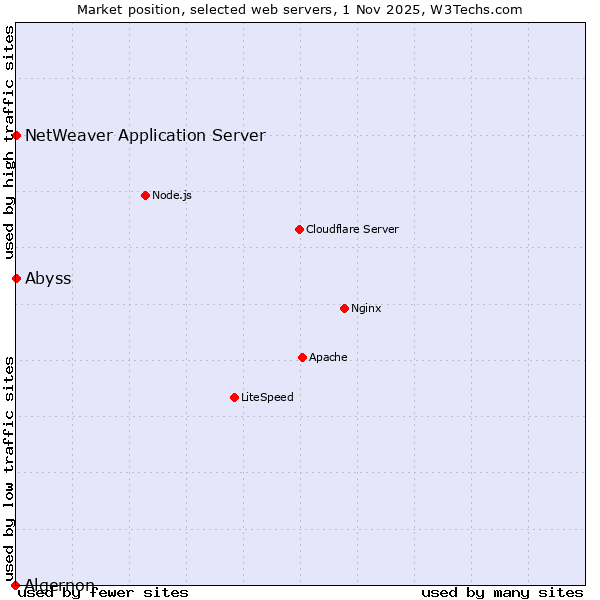Click the NetWeaver Application Server label

[145, 136]
